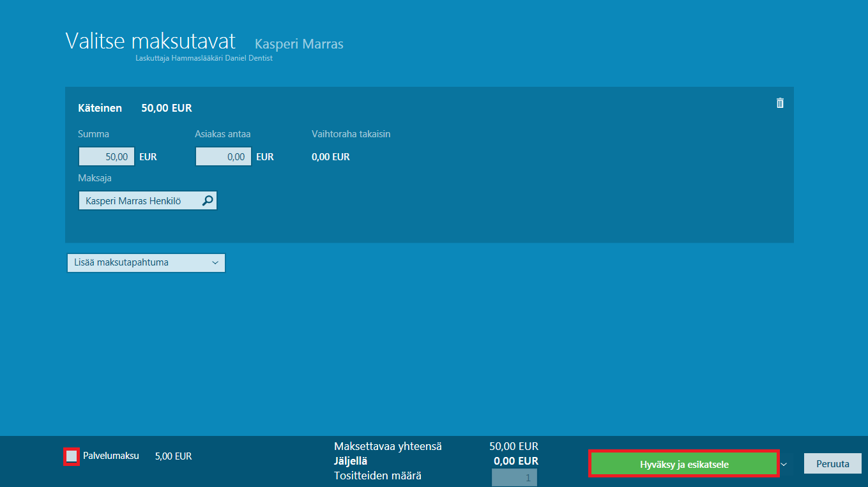This screenshot has height=487, width=868.
Task: Expand arrow beside Hyväksy ja esikatsele
Action: tap(784, 464)
